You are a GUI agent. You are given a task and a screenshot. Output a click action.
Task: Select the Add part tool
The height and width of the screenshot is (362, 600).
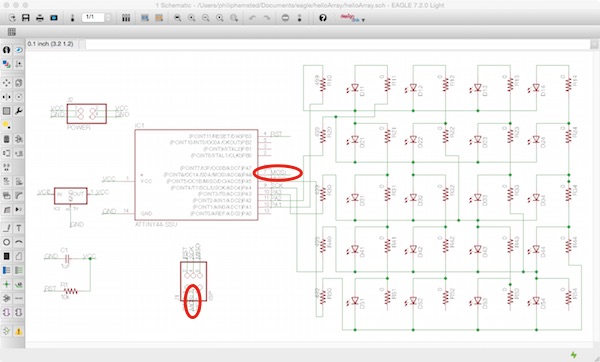tap(18, 139)
